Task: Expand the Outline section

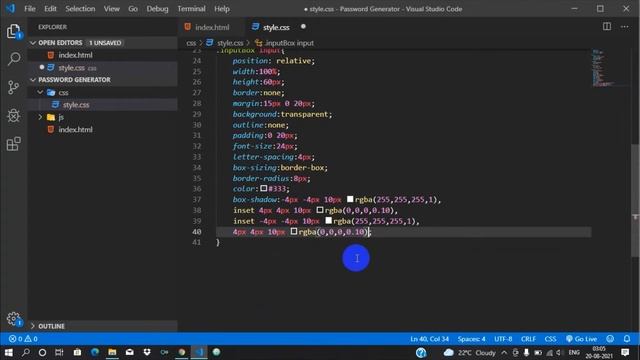Action: coord(33,326)
